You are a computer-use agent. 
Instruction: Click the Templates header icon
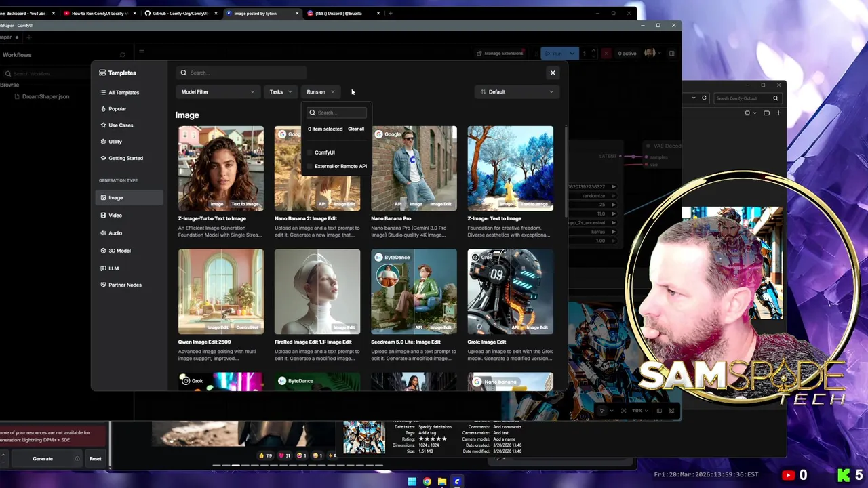coord(102,73)
